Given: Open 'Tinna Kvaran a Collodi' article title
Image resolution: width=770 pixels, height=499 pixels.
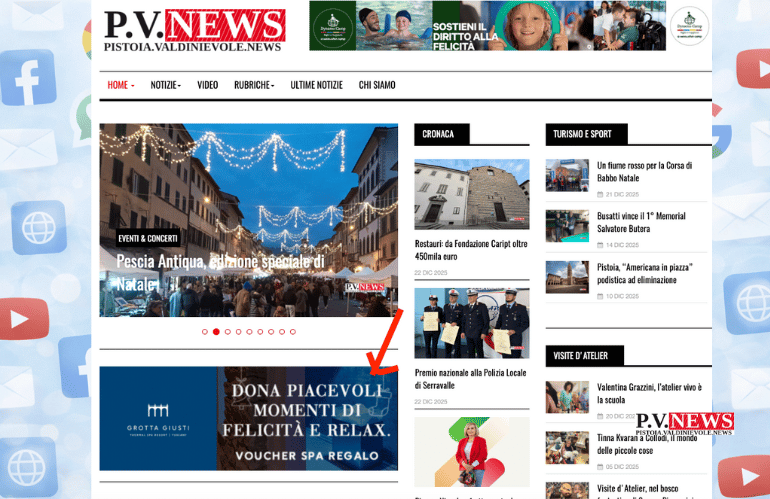Looking at the screenshot, I should pyautogui.click(x=647, y=444).
